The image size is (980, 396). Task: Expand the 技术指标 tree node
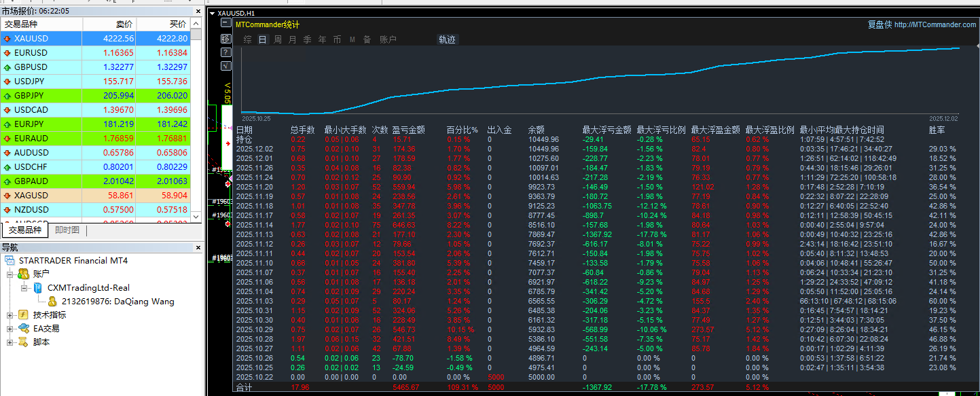(x=10, y=315)
